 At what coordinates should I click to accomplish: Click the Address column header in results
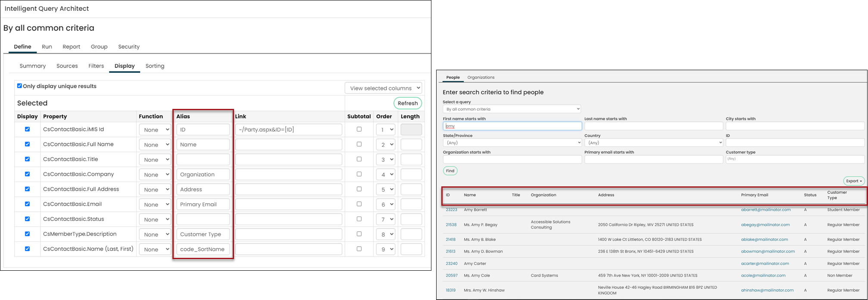pos(606,195)
